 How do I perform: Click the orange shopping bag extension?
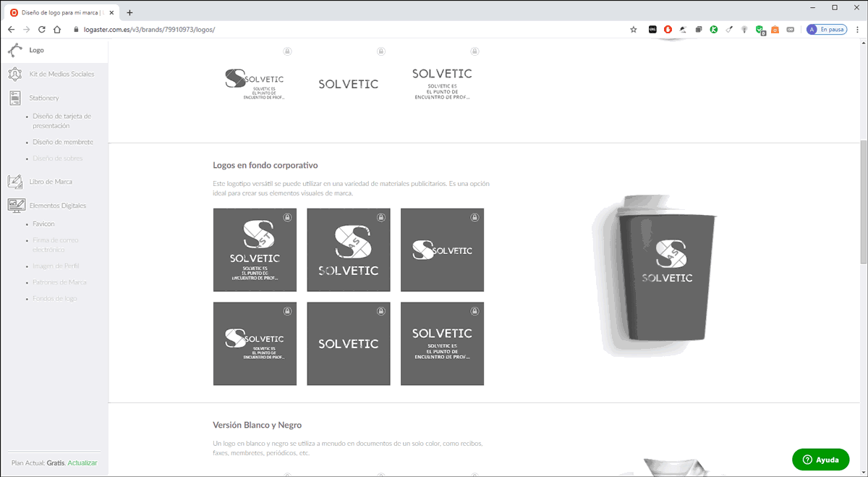[775, 30]
